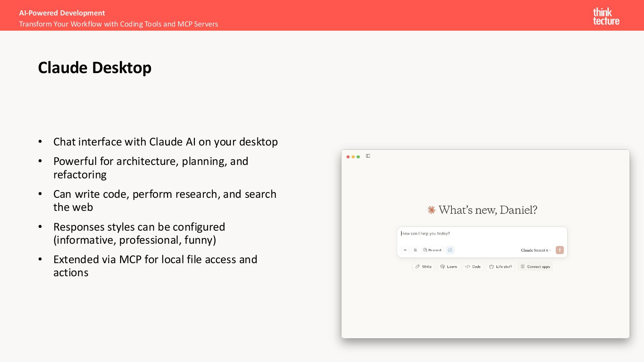Click the yellow minimize dot of Claude window

pyautogui.click(x=353, y=157)
